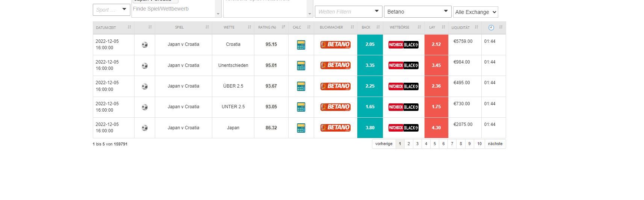
Task: Sort table by Wettbörse column
Action: coord(404,27)
